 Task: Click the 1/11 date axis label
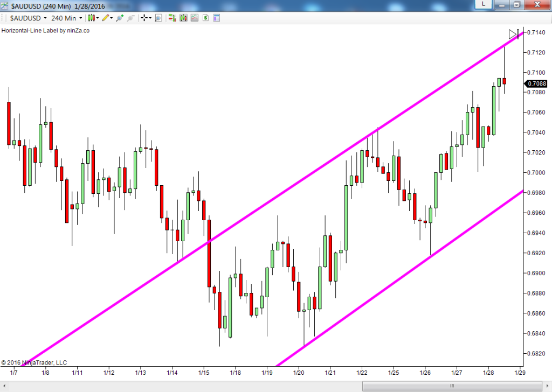pyautogui.click(x=77, y=373)
